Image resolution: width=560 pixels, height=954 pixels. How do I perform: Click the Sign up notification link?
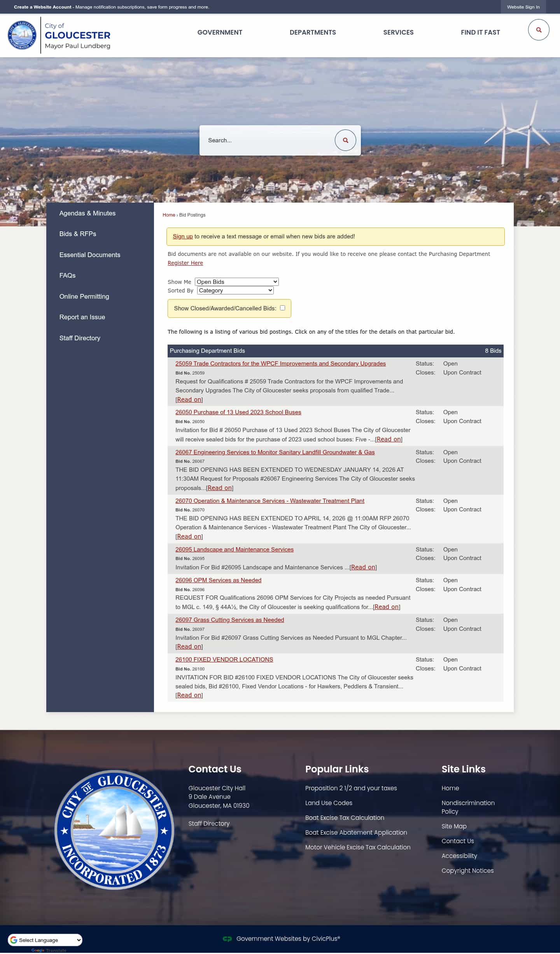click(x=183, y=236)
